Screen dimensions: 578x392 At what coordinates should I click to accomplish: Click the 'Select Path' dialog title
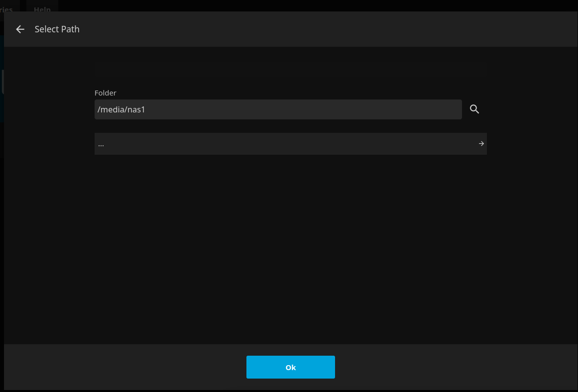tap(57, 29)
